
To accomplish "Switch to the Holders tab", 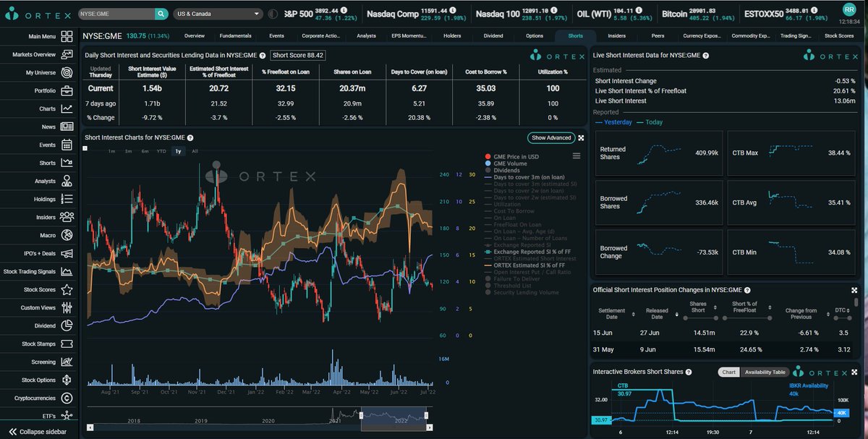I will [452, 35].
